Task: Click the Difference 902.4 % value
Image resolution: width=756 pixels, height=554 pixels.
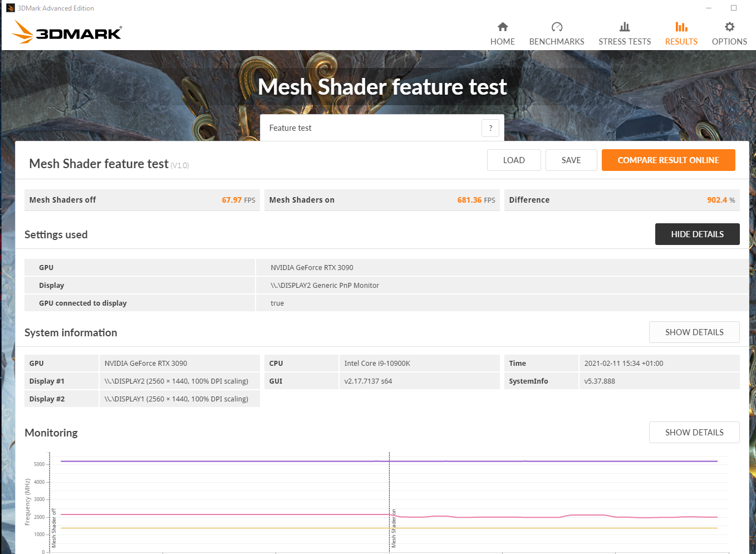Action: [721, 200]
